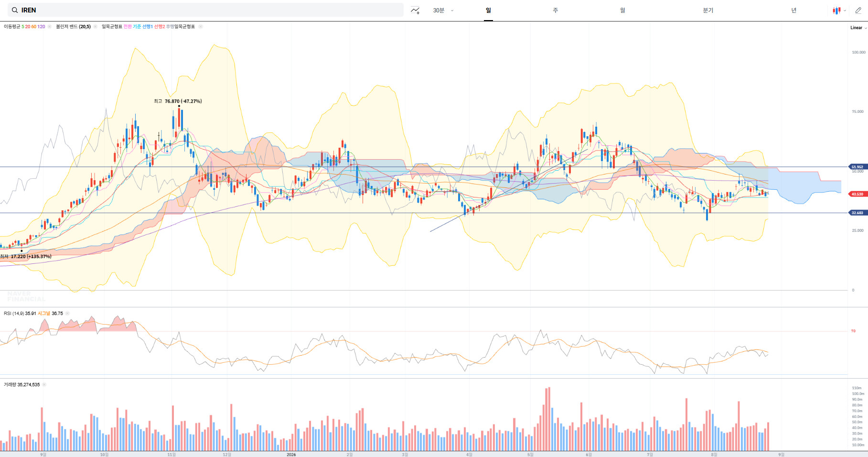Open the 년 (yearly) tab
The height and width of the screenshot is (457, 868).
[x=794, y=10]
